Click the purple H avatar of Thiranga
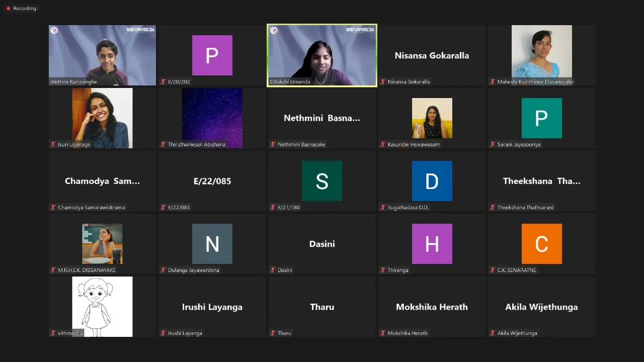 click(x=432, y=244)
